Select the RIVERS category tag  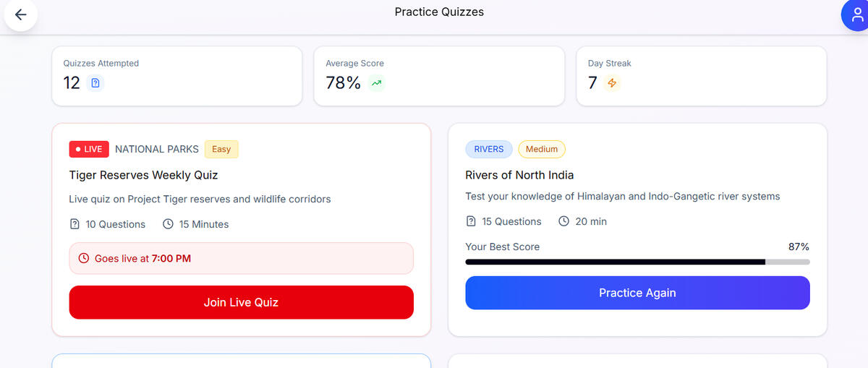click(x=489, y=149)
